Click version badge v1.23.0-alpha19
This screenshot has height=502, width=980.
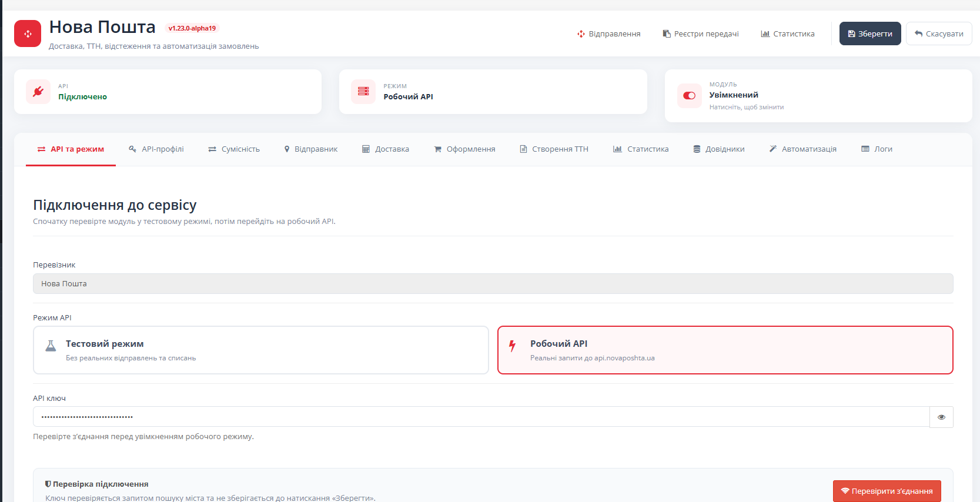pos(192,28)
